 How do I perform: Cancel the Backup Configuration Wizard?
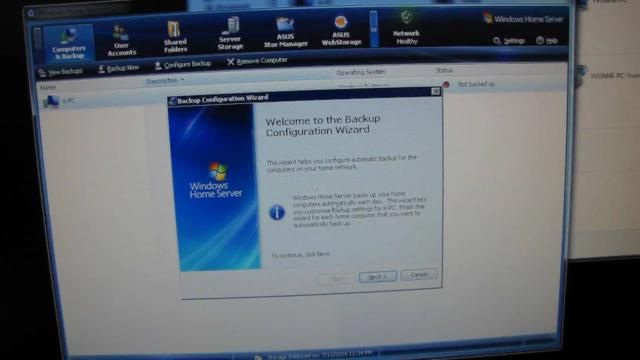tap(419, 275)
